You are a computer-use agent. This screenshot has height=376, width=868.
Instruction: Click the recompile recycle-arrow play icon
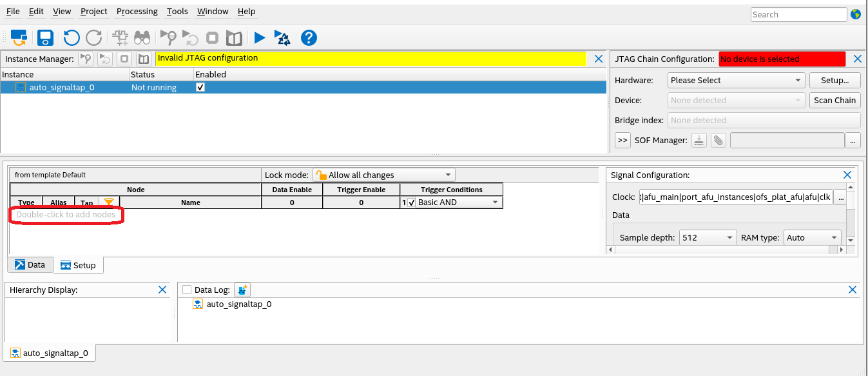pyautogui.click(x=283, y=38)
